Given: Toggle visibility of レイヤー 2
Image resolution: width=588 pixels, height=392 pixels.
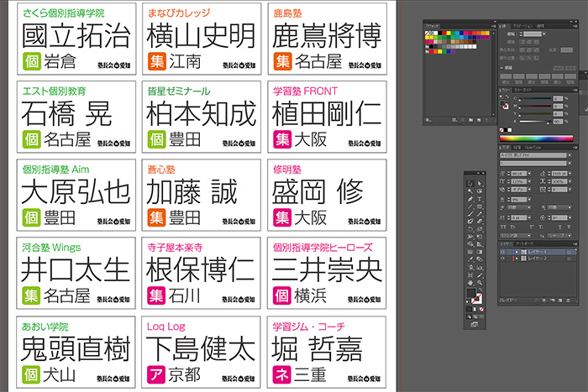Looking at the screenshot, I should (x=502, y=259).
